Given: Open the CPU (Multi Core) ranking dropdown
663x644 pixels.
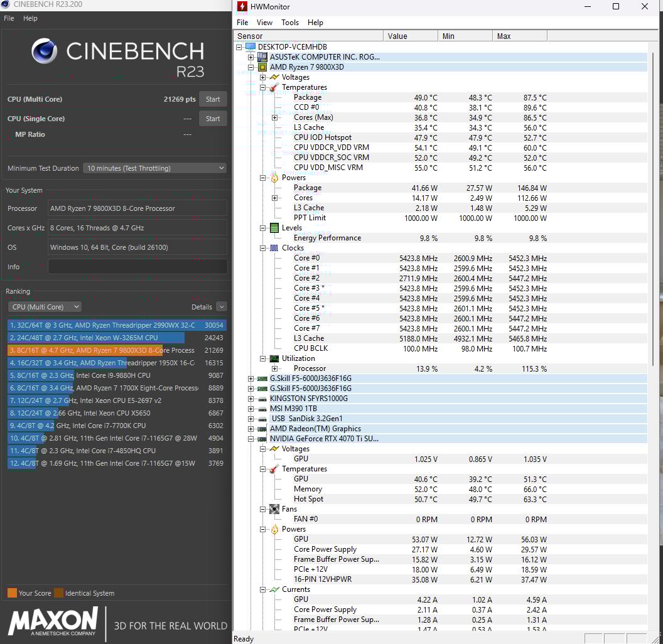Looking at the screenshot, I should click(45, 307).
